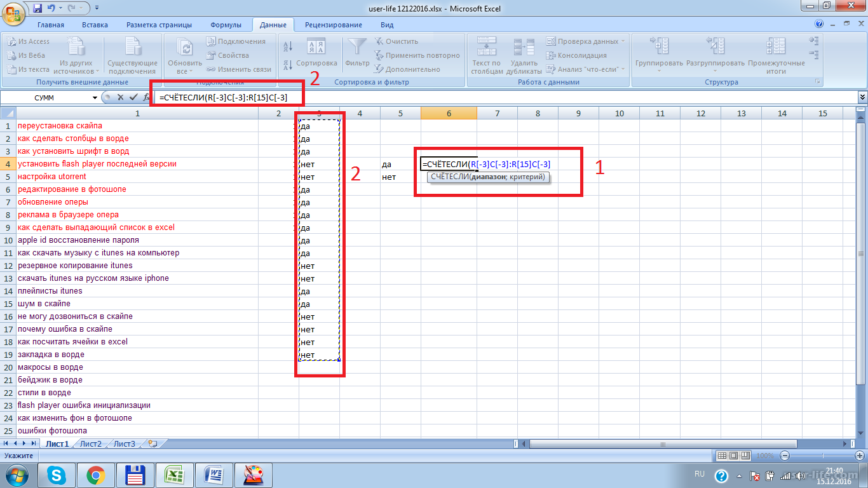Open Из других источников menu
The width and height of the screenshot is (868, 488).
click(77, 55)
